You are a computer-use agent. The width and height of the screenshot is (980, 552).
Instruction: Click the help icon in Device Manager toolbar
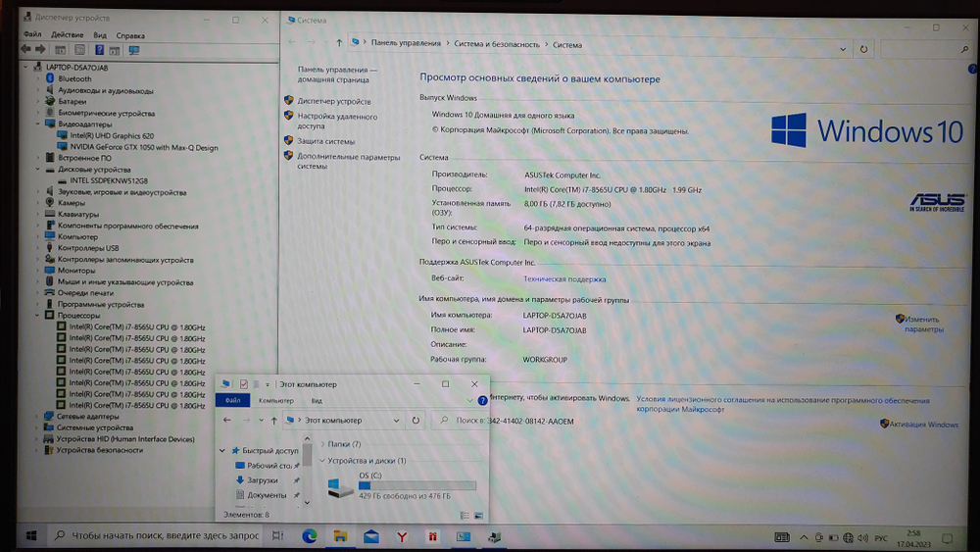[x=99, y=49]
